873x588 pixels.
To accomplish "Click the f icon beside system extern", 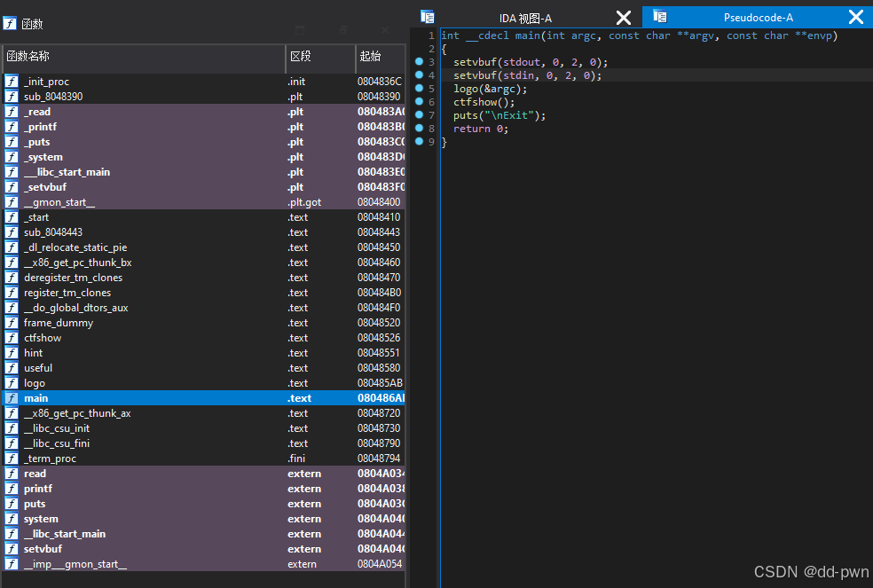I will pos(11,519).
